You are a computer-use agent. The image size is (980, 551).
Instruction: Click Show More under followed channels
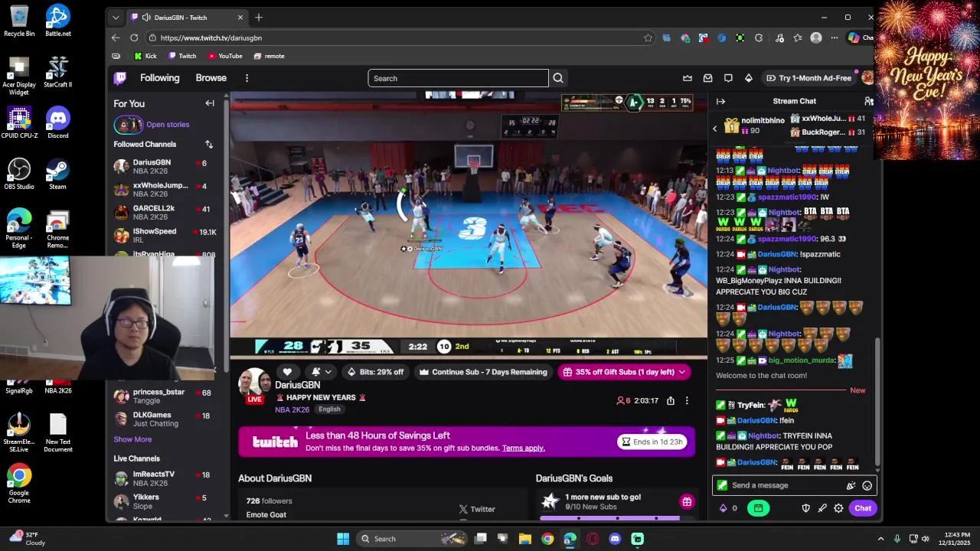pos(132,439)
